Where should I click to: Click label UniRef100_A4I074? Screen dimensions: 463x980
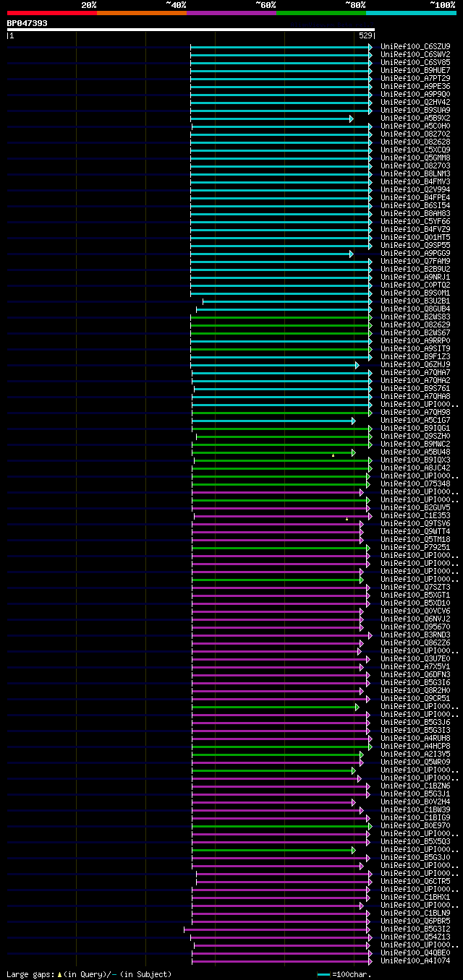point(415,960)
